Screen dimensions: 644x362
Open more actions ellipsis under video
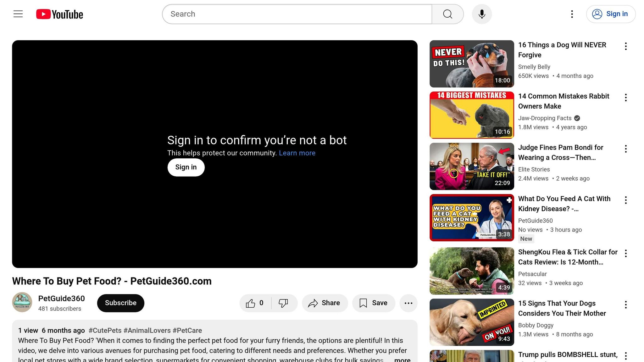pyautogui.click(x=408, y=303)
